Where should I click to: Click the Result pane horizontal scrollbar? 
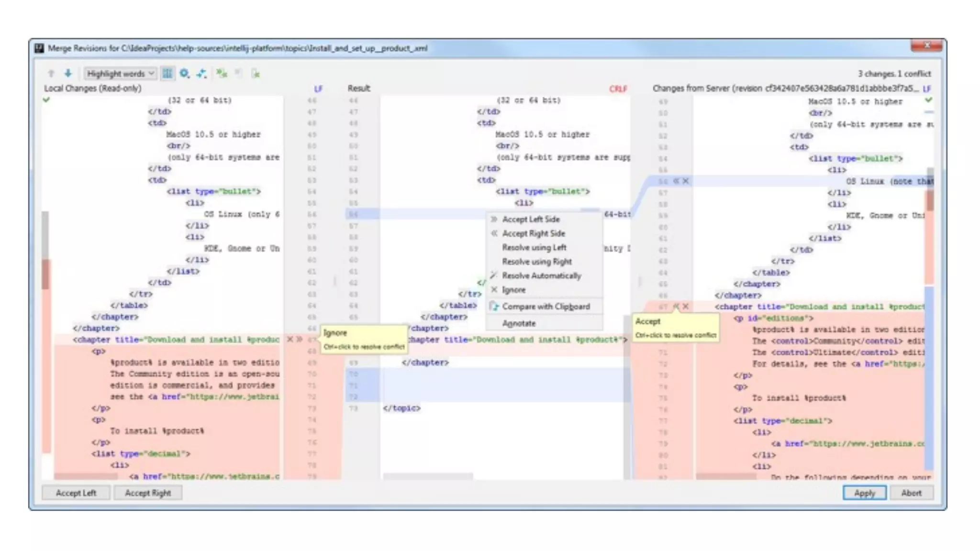[428, 476]
